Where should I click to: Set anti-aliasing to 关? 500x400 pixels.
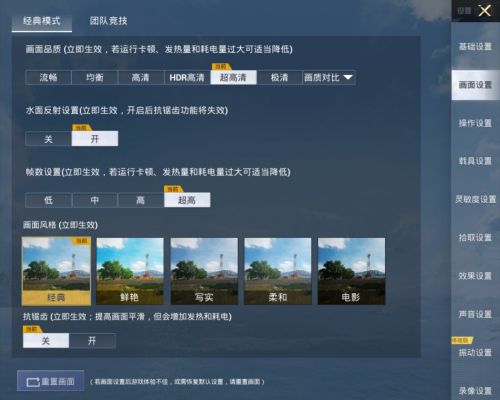(x=46, y=341)
